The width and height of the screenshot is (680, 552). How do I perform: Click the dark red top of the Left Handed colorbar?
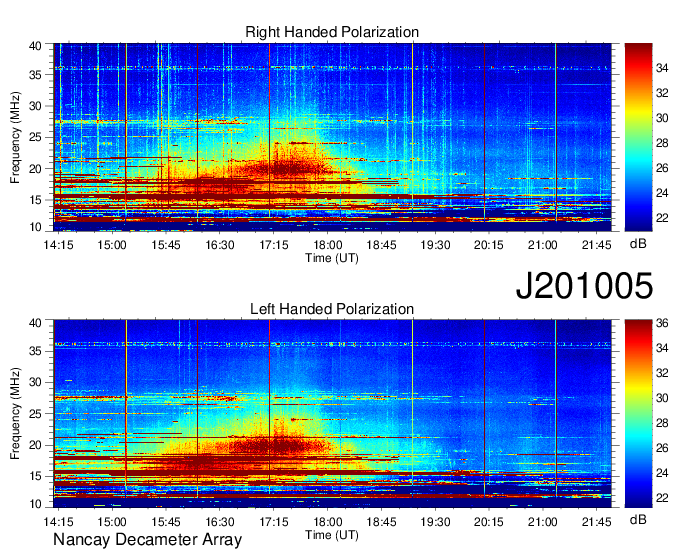638,325
